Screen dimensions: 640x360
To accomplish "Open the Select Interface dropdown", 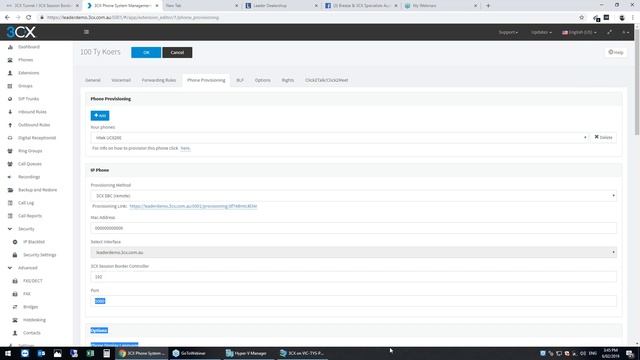I will (x=353, y=253).
